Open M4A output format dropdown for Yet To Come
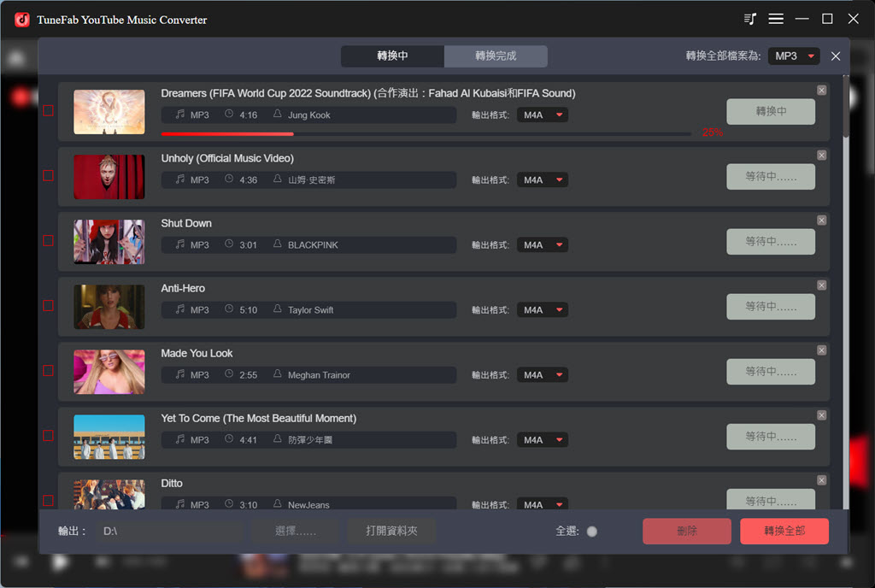The image size is (875, 588). [543, 439]
